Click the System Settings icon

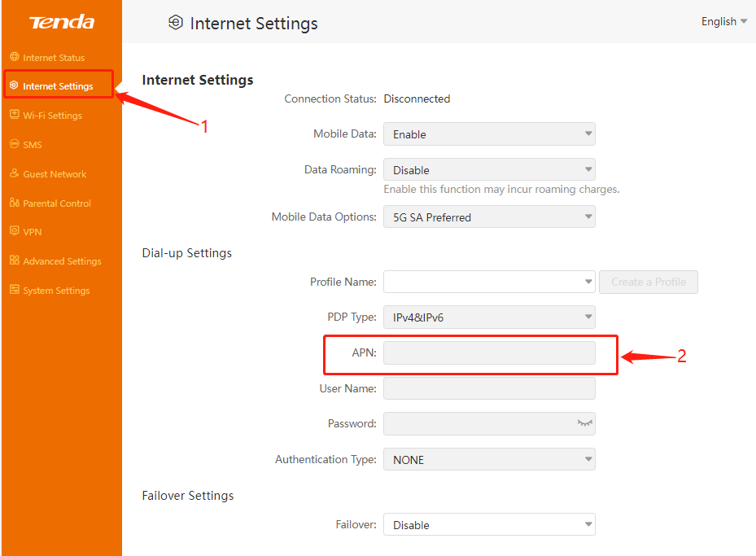14,290
